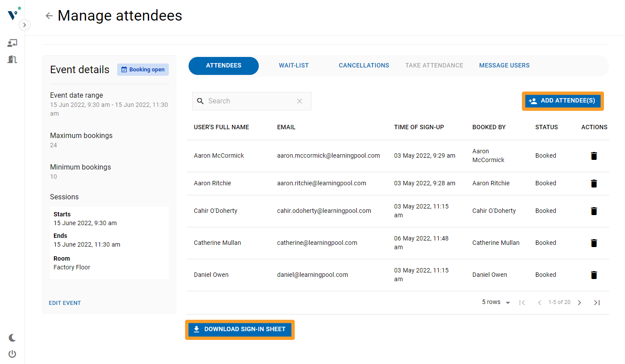Log out using the power icon
This screenshot has height=364, width=625.
click(x=12, y=354)
